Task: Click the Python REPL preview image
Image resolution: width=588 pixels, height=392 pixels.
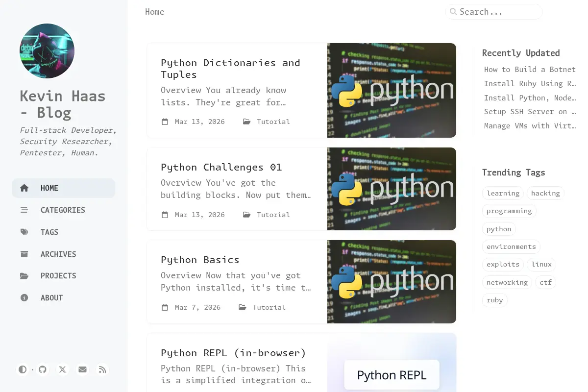Action: pos(392,363)
